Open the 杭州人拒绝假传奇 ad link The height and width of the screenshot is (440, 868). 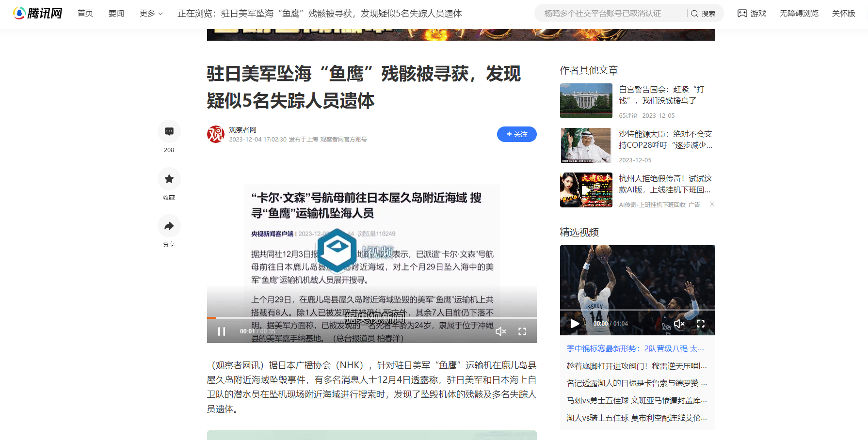pos(665,184)
